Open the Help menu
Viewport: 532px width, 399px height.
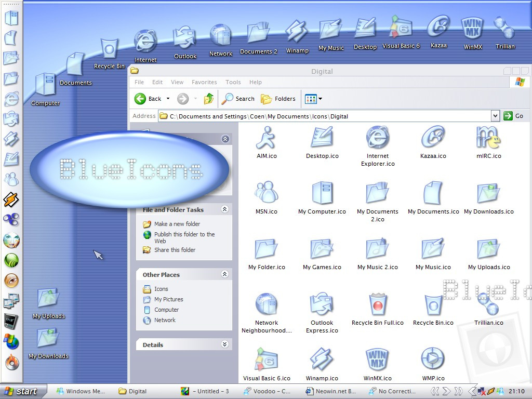coord(256,82)
